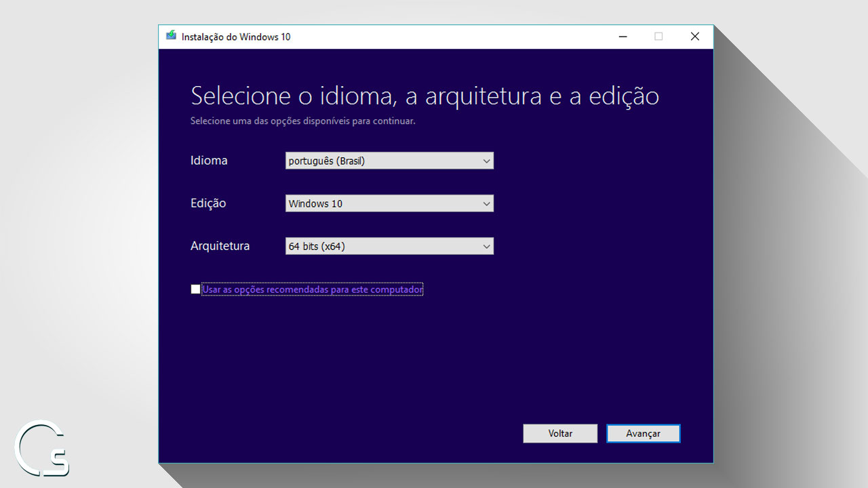Minimize the Instalação do Windows 10 window
The image size is (868, 488).
click(x=623, y=37)
